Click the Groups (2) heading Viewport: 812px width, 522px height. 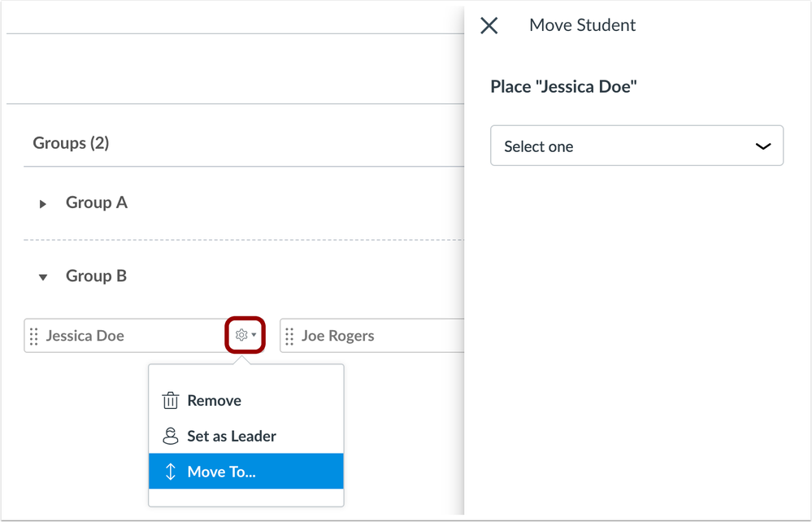(x=71, y=143)
